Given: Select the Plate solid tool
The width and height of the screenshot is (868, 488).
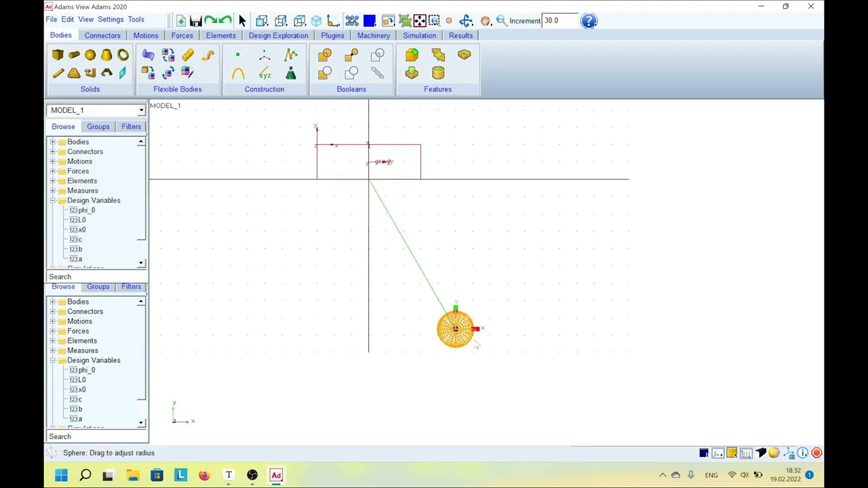Looking at the screenshot, I should [x=74, y=73].
